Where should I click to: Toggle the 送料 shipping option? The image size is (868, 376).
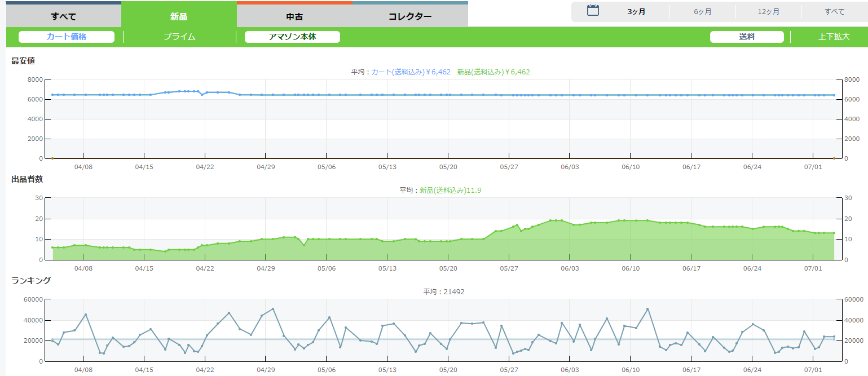point(747,37)
